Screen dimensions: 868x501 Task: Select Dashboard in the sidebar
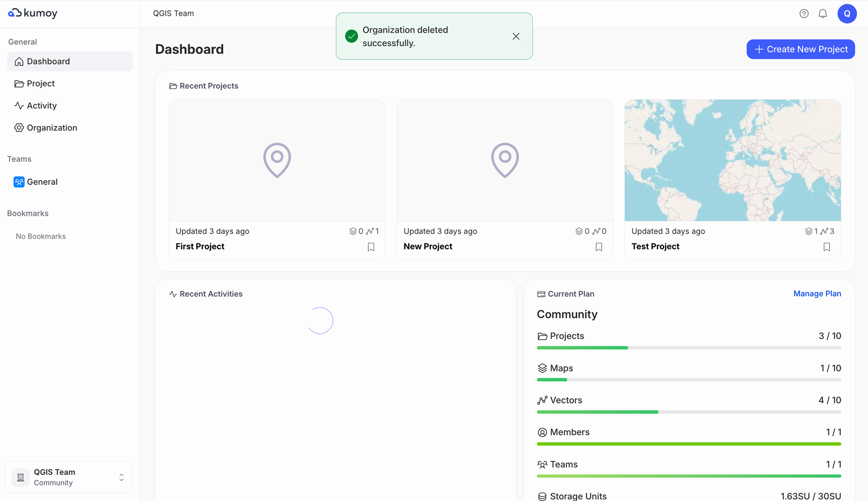click(48, 61)
